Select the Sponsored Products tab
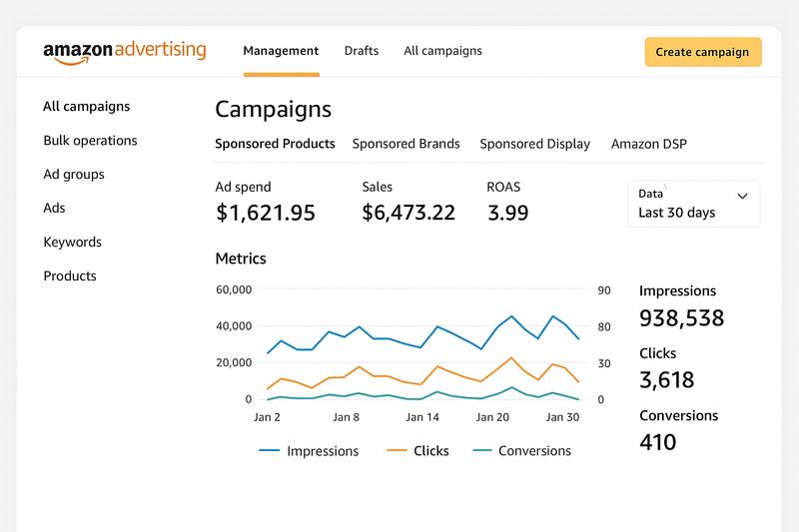Viewport: 799px width, 532px height. (276, 144)
